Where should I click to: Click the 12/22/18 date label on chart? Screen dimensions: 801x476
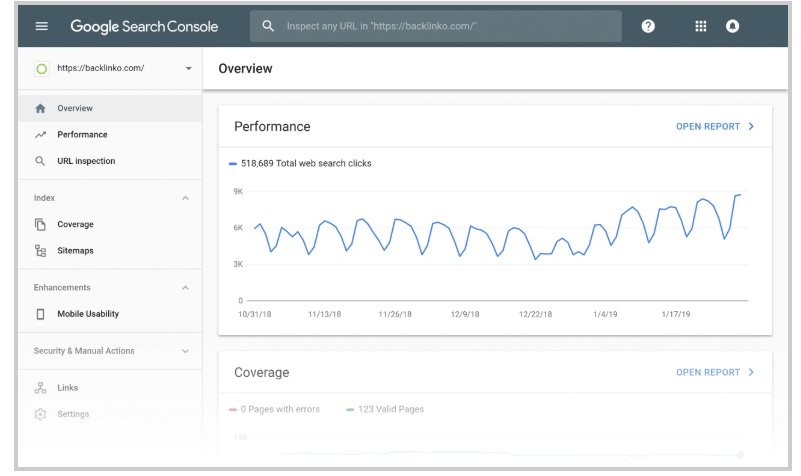pos(535,314)
